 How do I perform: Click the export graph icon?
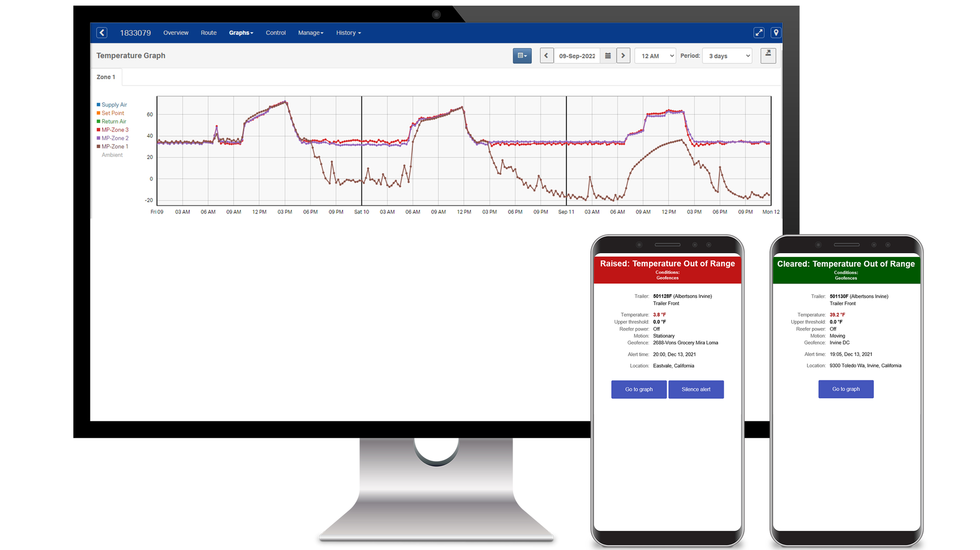pos(768,55)
